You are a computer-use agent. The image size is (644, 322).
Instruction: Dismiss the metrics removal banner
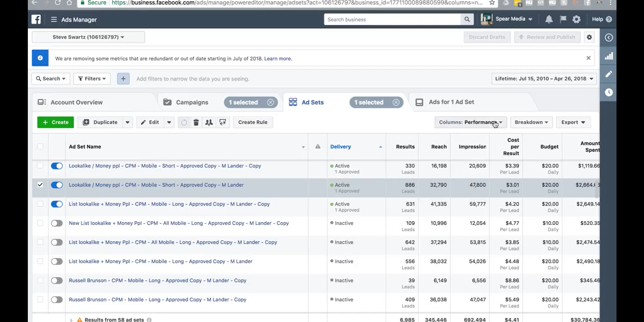click(588, 58)
